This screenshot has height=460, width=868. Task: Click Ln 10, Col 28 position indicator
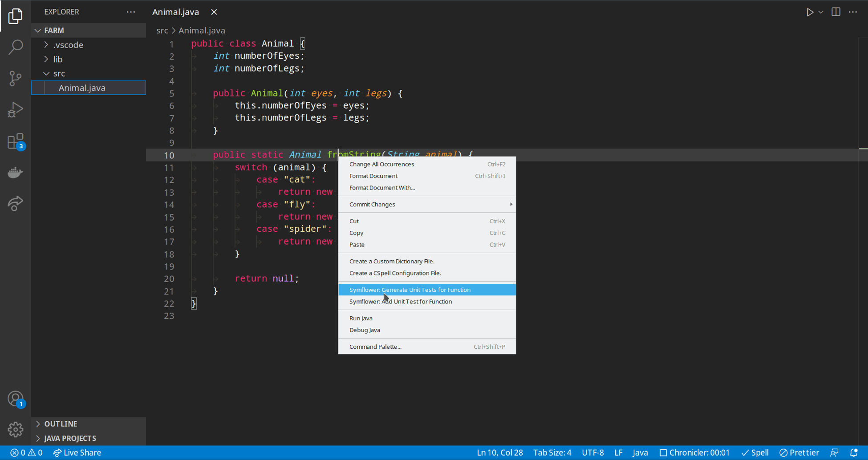[x=500, y=452]
